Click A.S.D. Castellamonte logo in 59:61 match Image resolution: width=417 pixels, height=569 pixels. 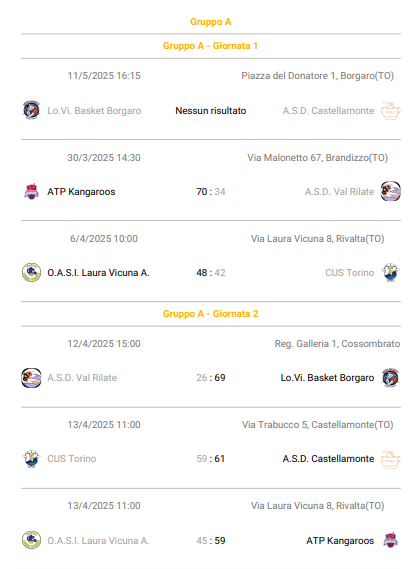[391, 459]
